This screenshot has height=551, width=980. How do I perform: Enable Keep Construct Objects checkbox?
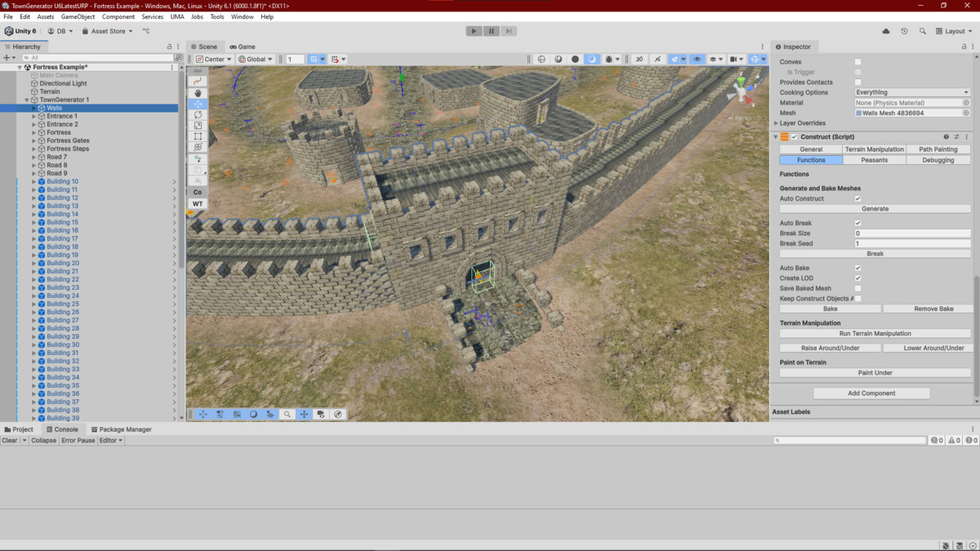click(857, 299)
